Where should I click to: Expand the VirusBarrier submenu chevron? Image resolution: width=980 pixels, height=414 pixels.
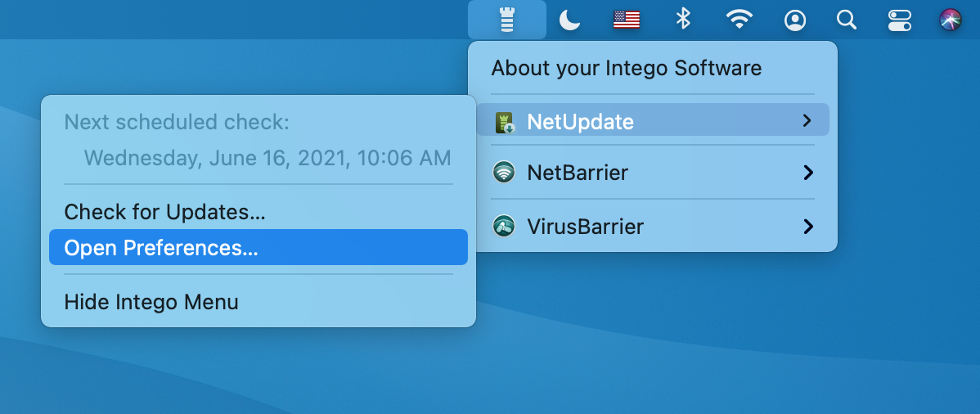808,226
